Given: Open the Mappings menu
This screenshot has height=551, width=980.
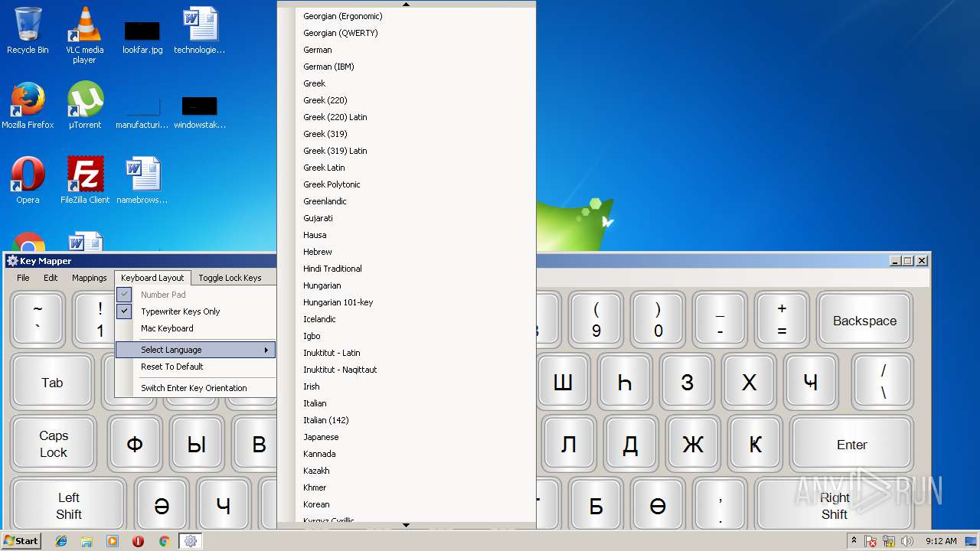Looking at the screenshot, I should click(x=90, y=278).
